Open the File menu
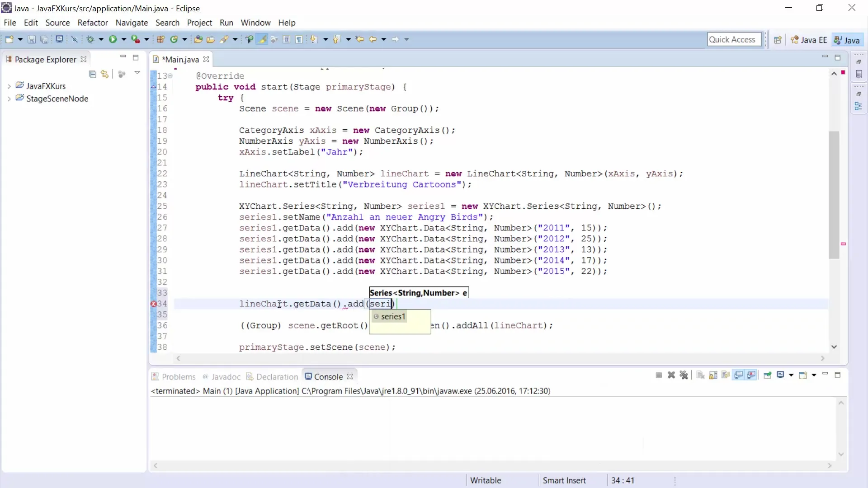Viewport: 868px width, 488px height. pos(10,23)
